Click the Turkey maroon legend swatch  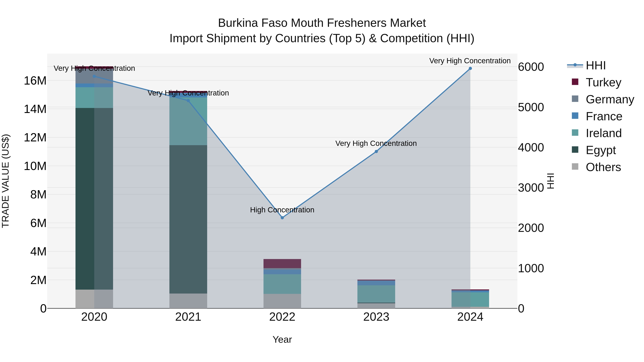click(575, 82)
